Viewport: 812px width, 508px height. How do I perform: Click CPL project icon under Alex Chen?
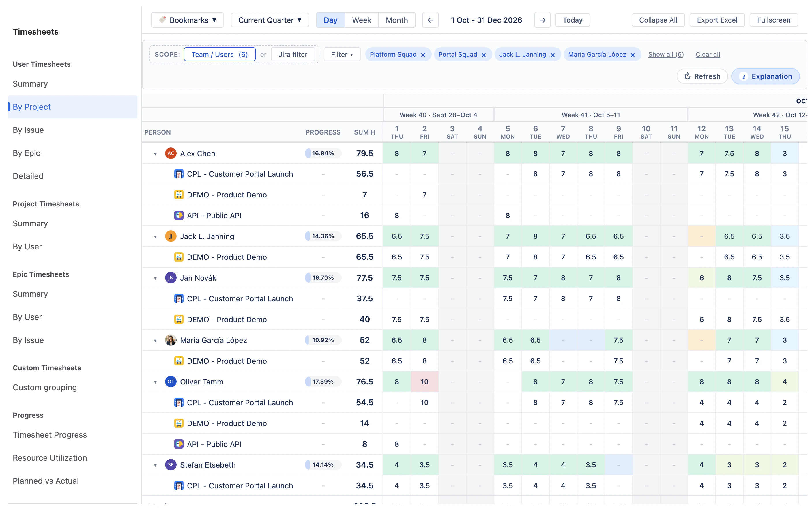pos(179,174)
